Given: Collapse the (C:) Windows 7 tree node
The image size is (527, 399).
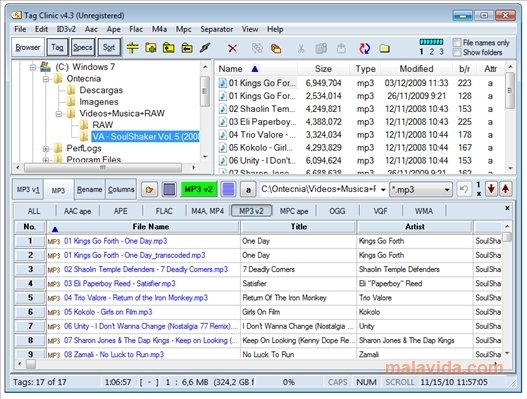Looking at the screenshot, I should pos(33,68).
